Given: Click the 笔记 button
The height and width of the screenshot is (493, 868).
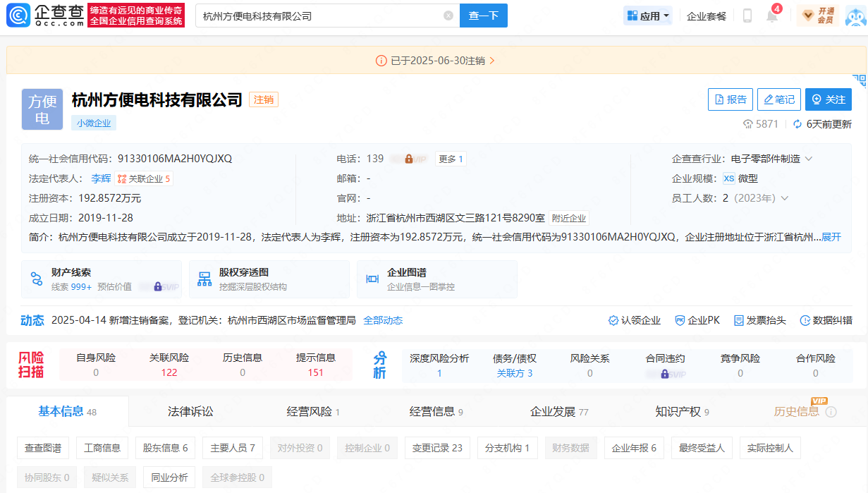Looking at the screenshot, I should point(779,99).
